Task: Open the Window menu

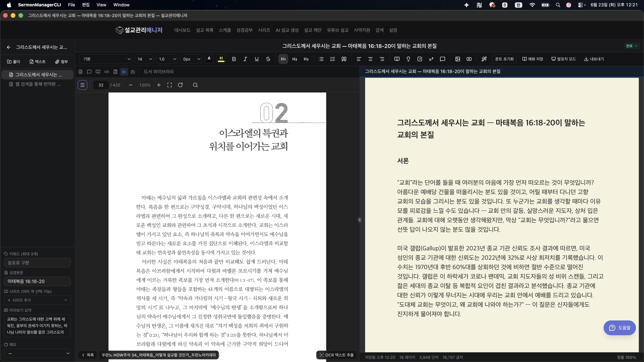Action: coord(121,5)
